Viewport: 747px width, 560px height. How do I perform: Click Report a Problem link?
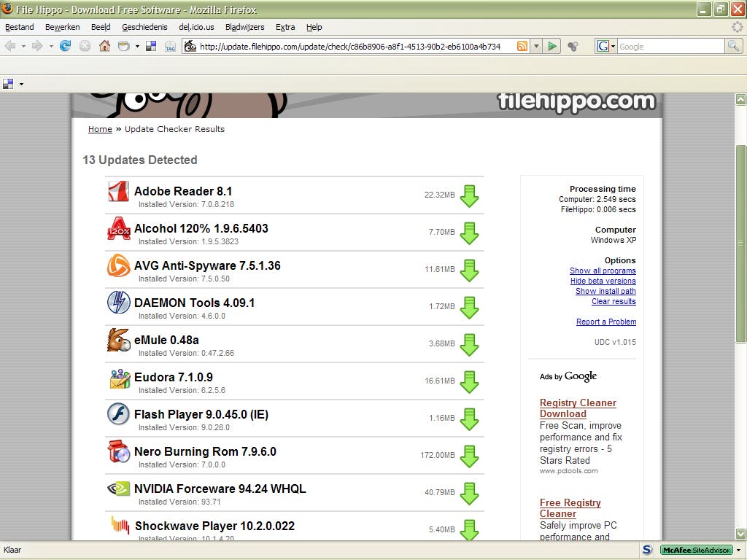pos(606,322)
